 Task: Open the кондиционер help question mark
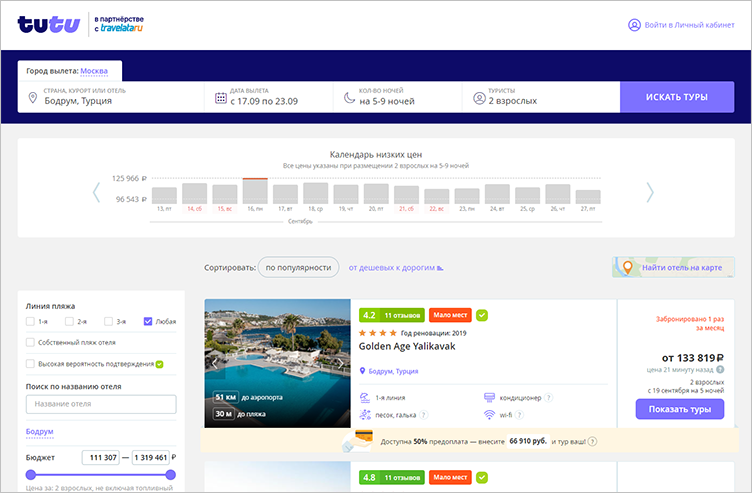click(549, 398)
